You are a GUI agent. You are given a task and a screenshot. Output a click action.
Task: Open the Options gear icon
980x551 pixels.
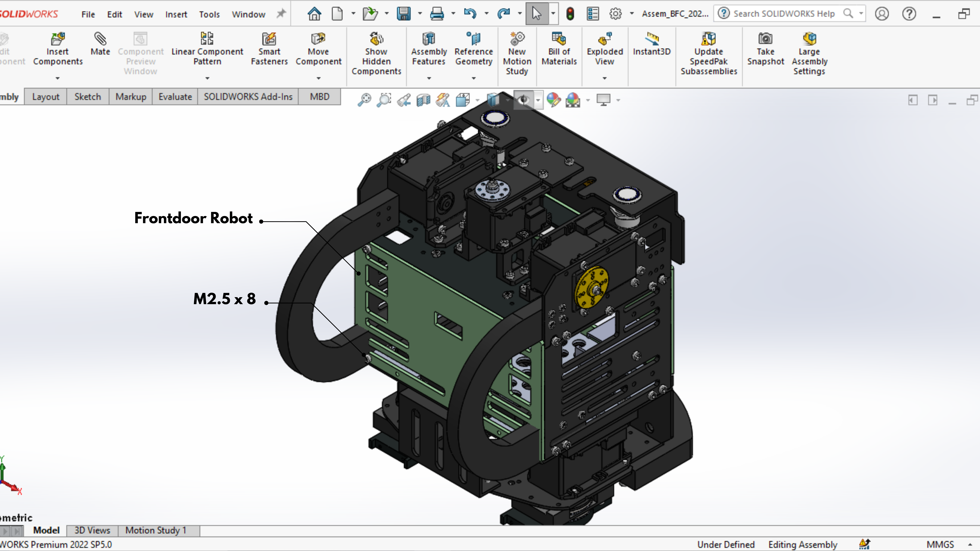click(x=616, y=14)
